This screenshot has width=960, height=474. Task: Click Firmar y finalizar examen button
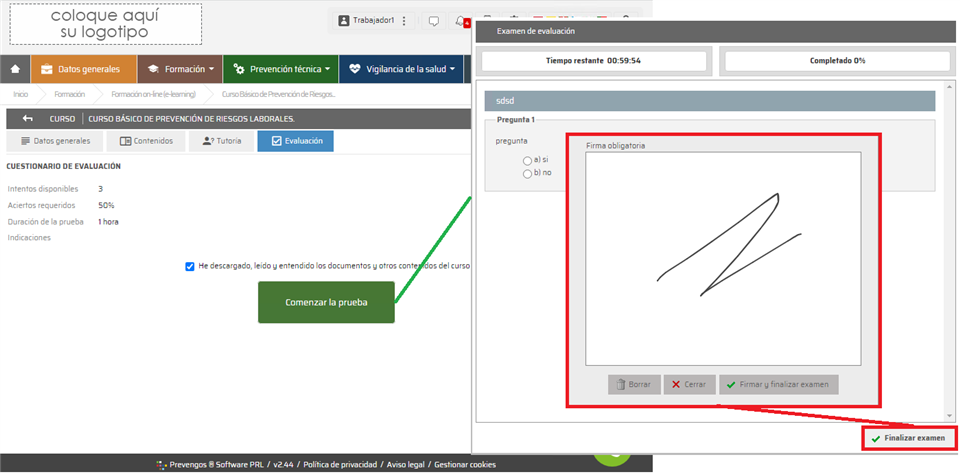coord(779,385)
